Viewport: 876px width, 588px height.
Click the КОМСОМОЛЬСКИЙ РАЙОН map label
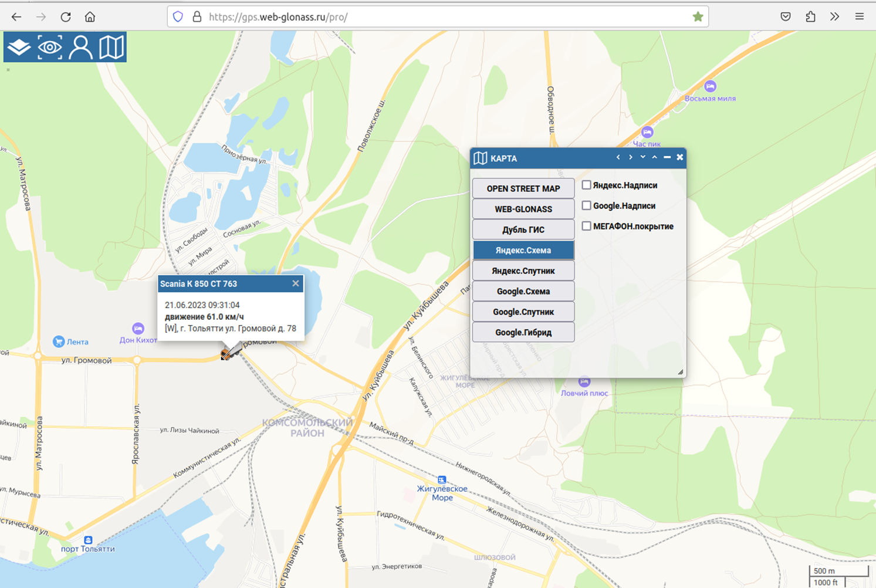pyautogui.click(x=307, y=428)
